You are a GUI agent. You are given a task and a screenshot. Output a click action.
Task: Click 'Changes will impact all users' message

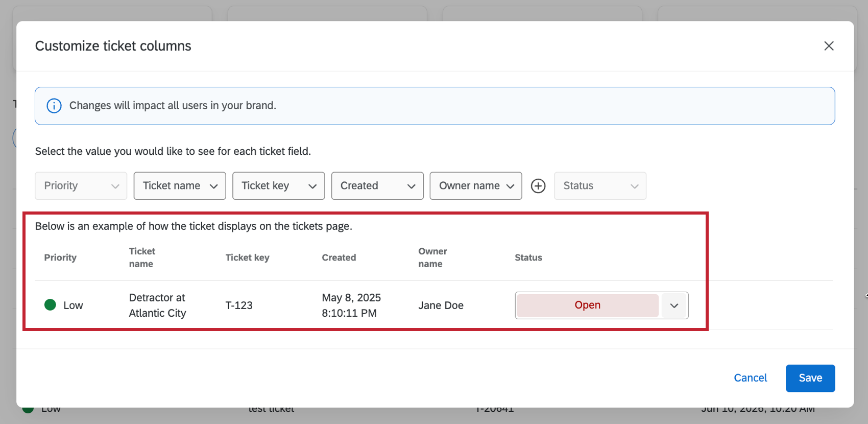[x=173, y=106]
